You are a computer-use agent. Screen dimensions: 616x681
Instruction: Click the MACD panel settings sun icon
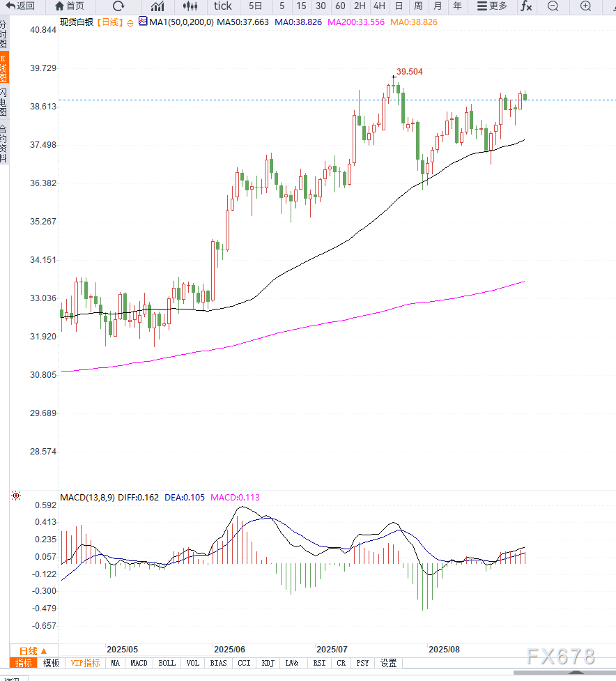click(x=15, y=496)
